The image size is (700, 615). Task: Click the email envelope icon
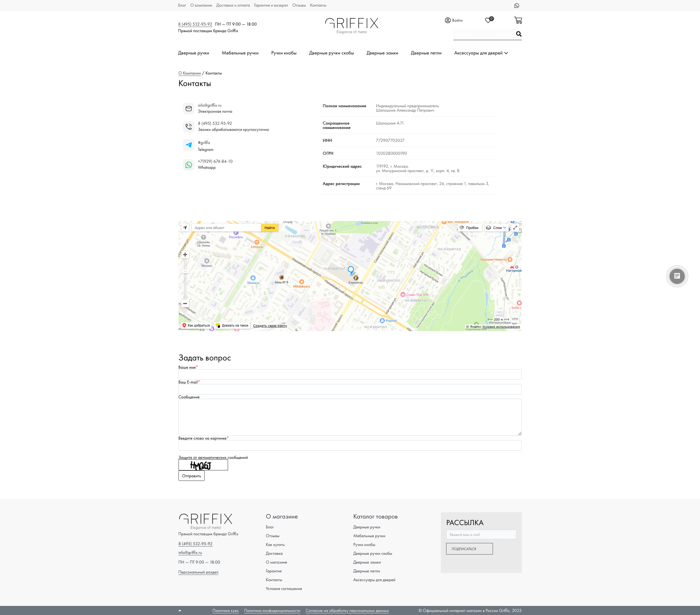tap(188, 109)
